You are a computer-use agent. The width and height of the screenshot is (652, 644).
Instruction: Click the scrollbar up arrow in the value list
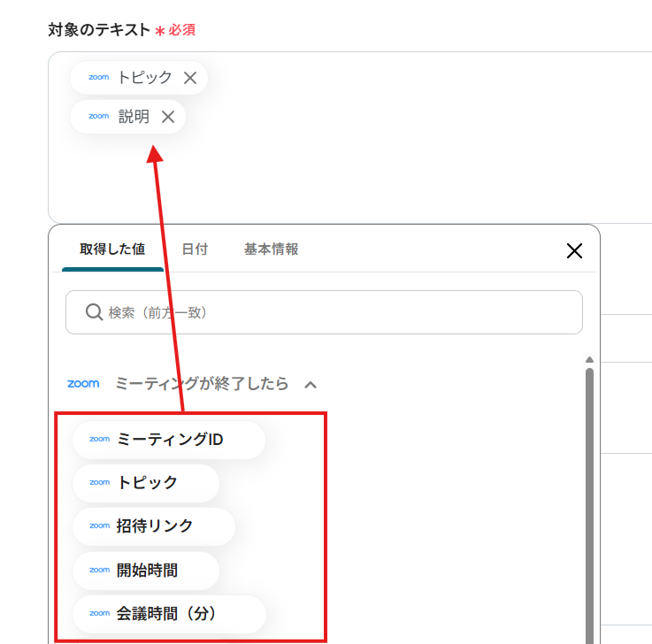coord(589,360)
